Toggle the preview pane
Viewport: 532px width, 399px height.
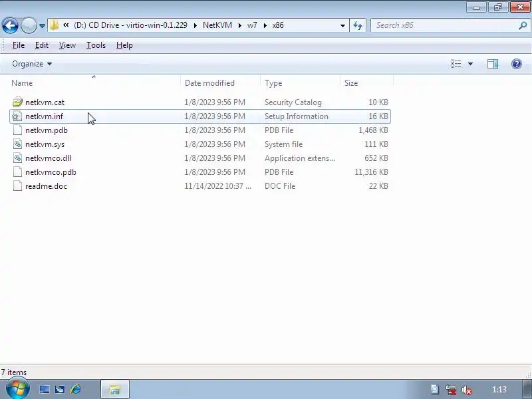click(x=493, y=64)
